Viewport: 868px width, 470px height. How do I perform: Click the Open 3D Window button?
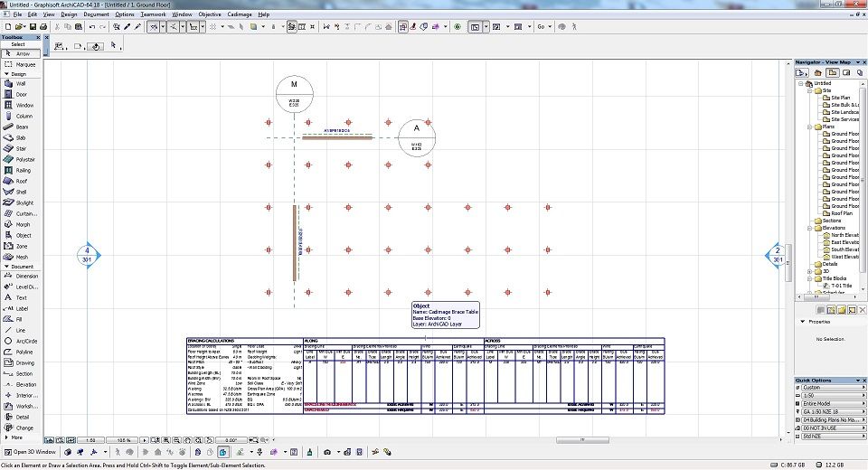point(30,452)
